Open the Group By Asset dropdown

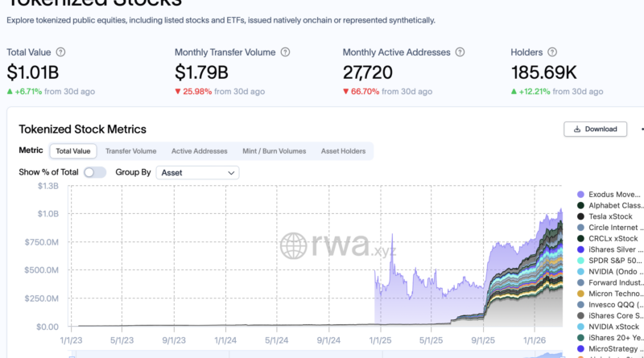coord(198,172)
